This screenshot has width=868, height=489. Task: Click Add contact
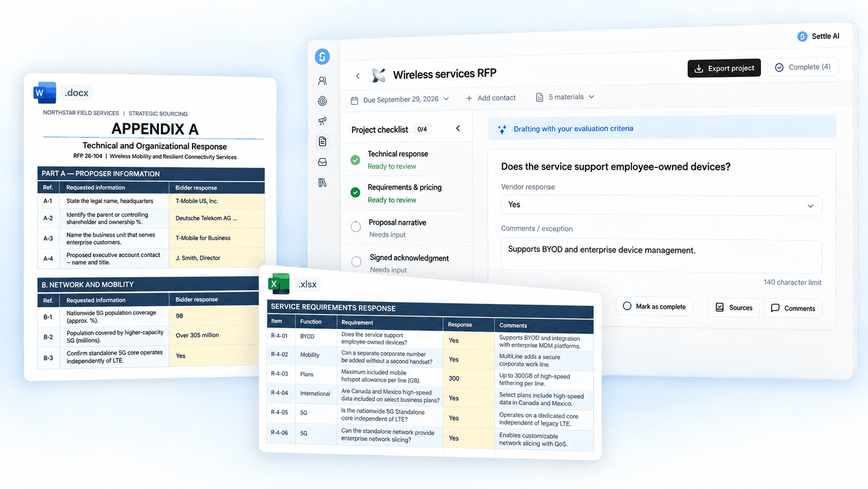coord(491,98)
